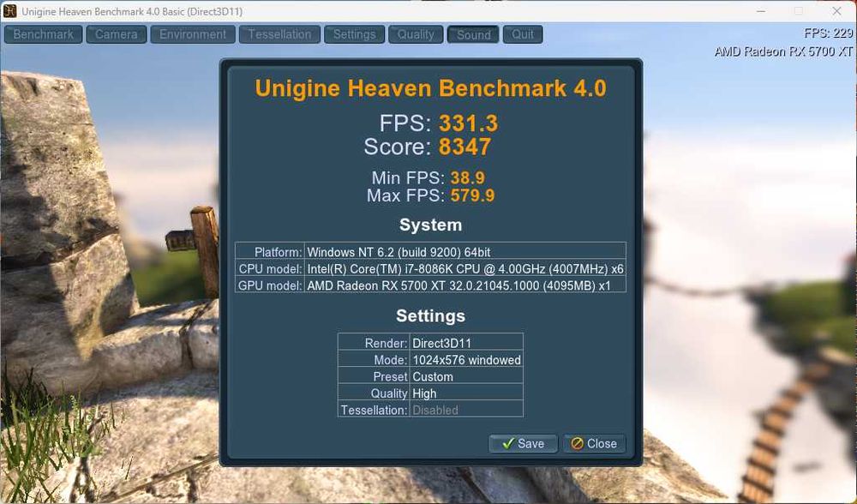Open the Benchmark menu button
The image size is (857, 504).
(x=43, y=34)
